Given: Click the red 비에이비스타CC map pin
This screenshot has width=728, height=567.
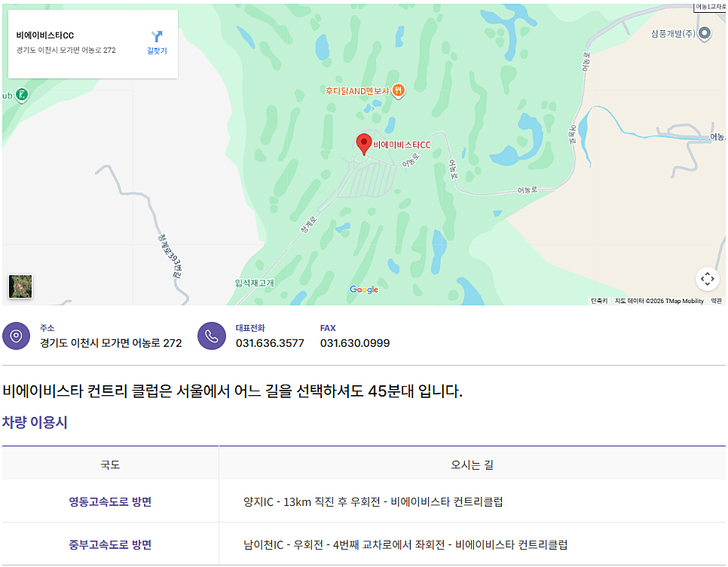Looking at the screenshot, I should click(x=364, y=143).
